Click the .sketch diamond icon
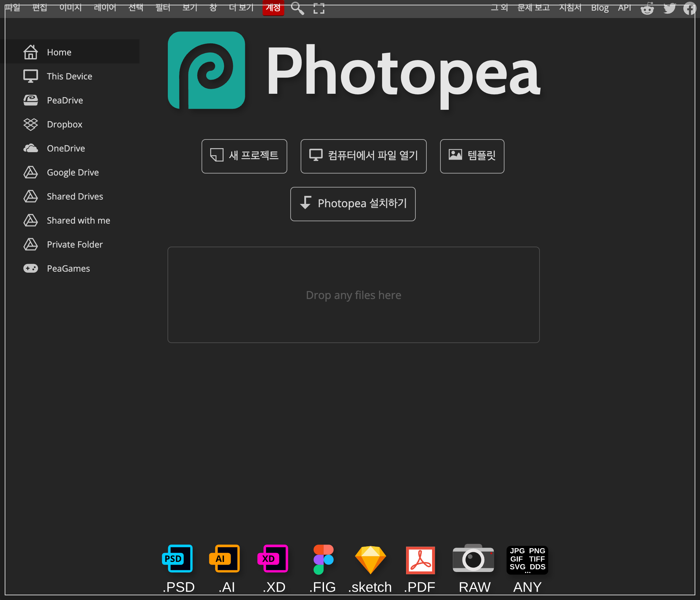The height and width of the screenshot is (600, 700). tap(370, 560)
